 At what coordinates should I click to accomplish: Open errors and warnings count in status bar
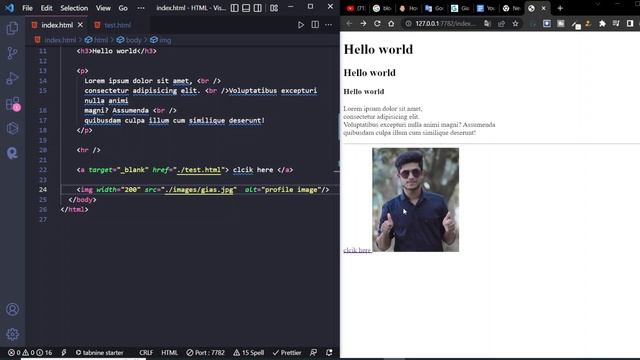pos(30,353)
